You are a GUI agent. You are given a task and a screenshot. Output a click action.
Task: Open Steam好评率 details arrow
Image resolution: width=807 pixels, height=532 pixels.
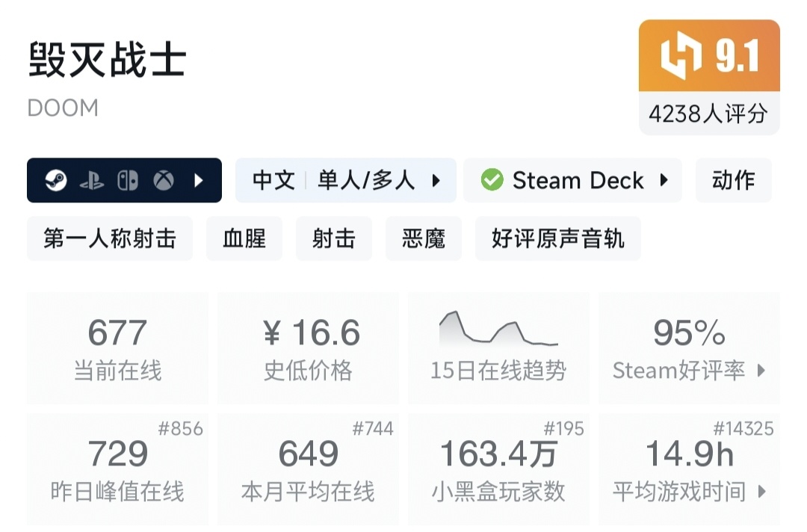point(761,371)
